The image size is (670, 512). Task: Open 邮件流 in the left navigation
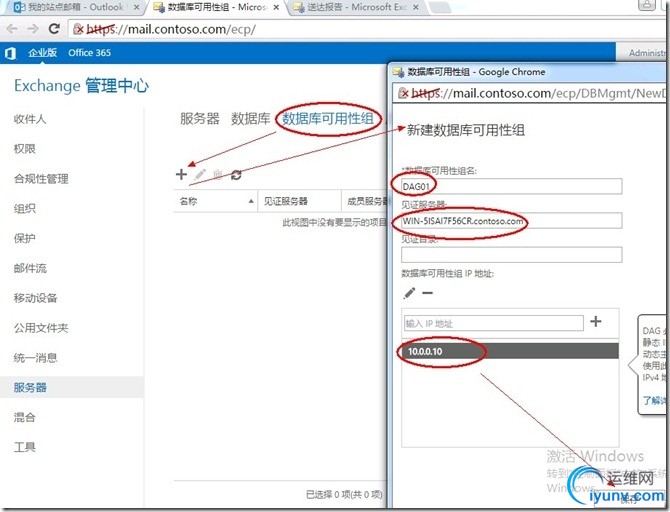tap(30, 268)
